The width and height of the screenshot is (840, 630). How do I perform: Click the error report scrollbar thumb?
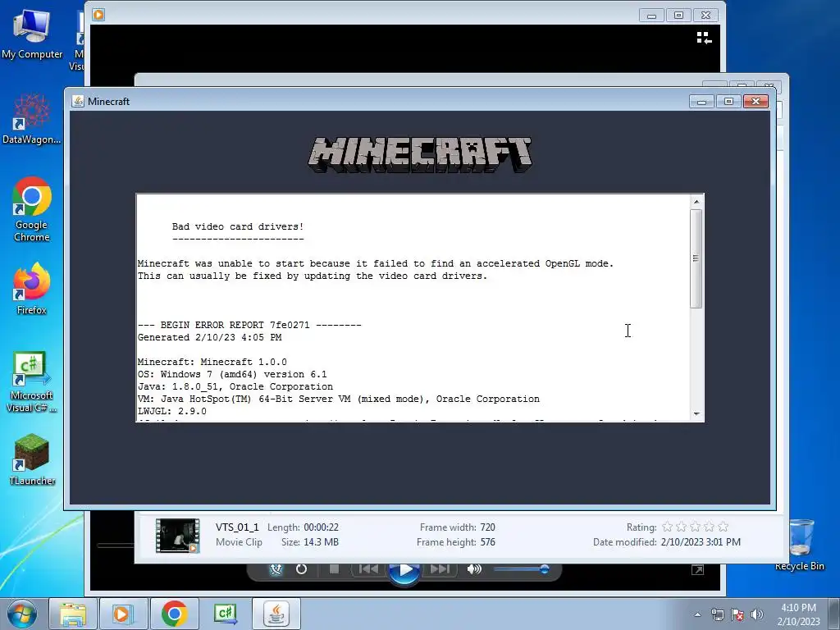[x=696, y=258]
